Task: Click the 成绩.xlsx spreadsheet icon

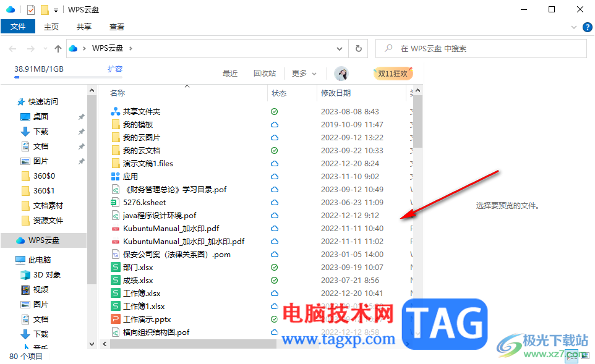Action: point(116,280)
